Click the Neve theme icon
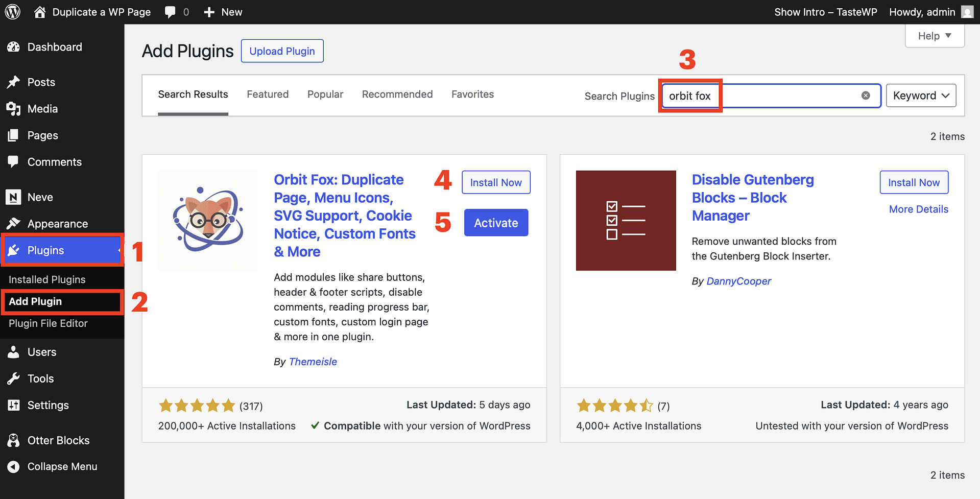The image size is (980, 499). (x=13, y=197)
